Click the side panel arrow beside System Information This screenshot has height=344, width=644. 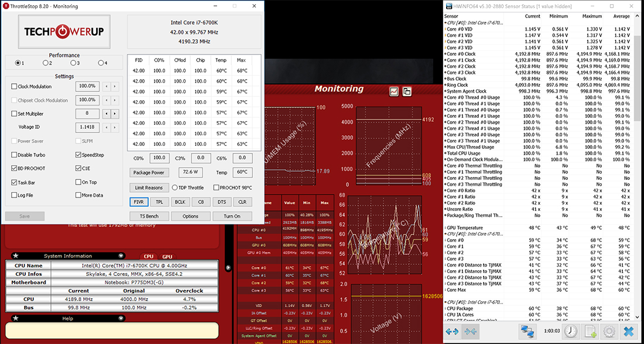(228, 268)
